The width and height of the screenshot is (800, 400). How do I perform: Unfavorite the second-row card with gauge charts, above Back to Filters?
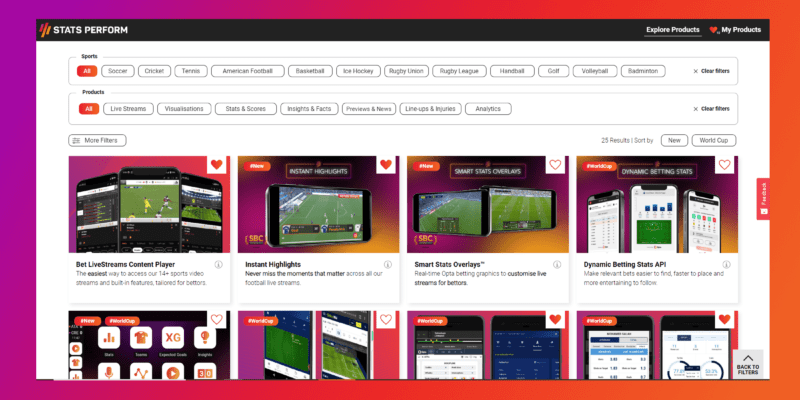point(724,319)
